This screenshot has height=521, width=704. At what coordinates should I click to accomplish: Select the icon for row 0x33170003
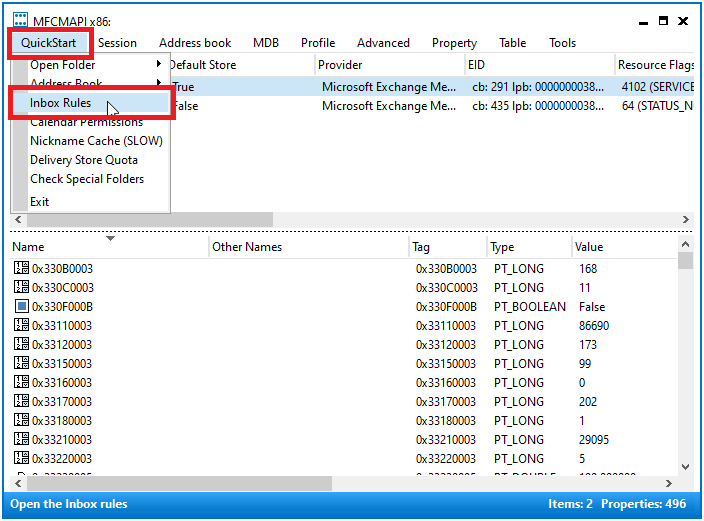pyautogui.click(x=21, y=401)
